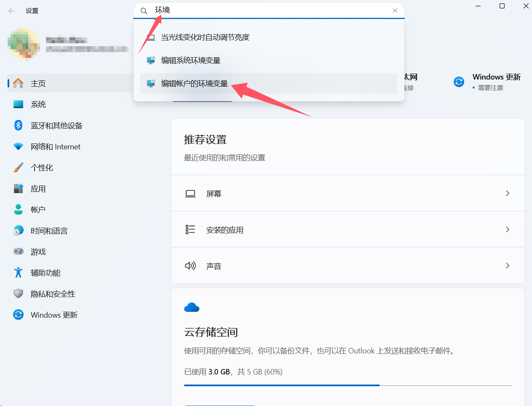The image size is (532, 406).
Task: Select 编辑帐户的环境变量 search result
Action: click(x=195, y=83)
